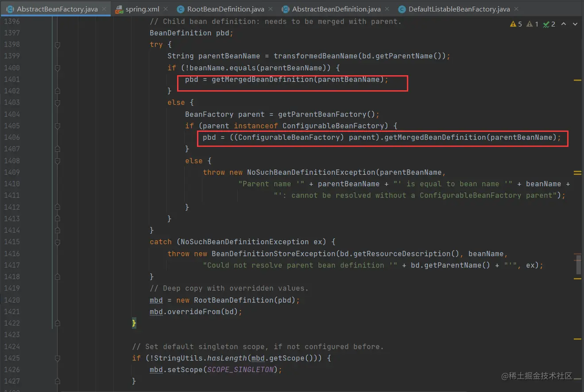Screen dimensions: 584x392
Task: Click the instanceof keyword on line 1405
Action: [x=256, y=126]
